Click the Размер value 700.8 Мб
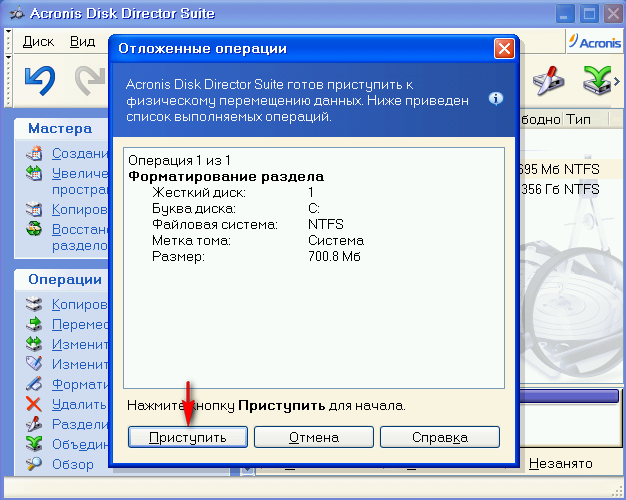 click(334, 256)
